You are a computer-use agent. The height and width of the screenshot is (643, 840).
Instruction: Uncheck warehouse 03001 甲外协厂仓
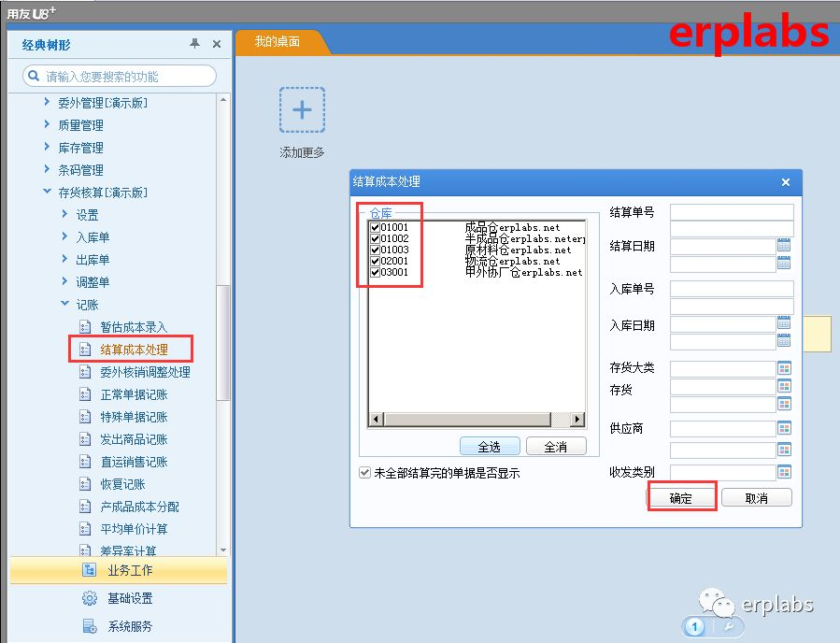[x=375, y=272]
